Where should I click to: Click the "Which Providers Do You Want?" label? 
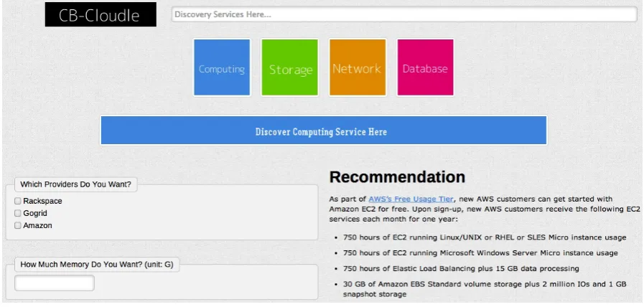75,184
